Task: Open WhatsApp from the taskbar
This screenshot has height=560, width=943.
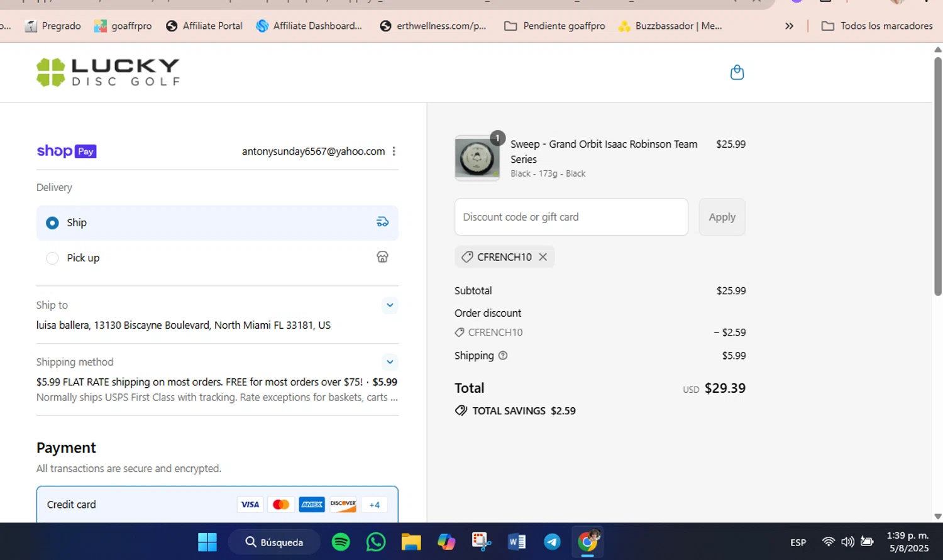Action: 376,542
